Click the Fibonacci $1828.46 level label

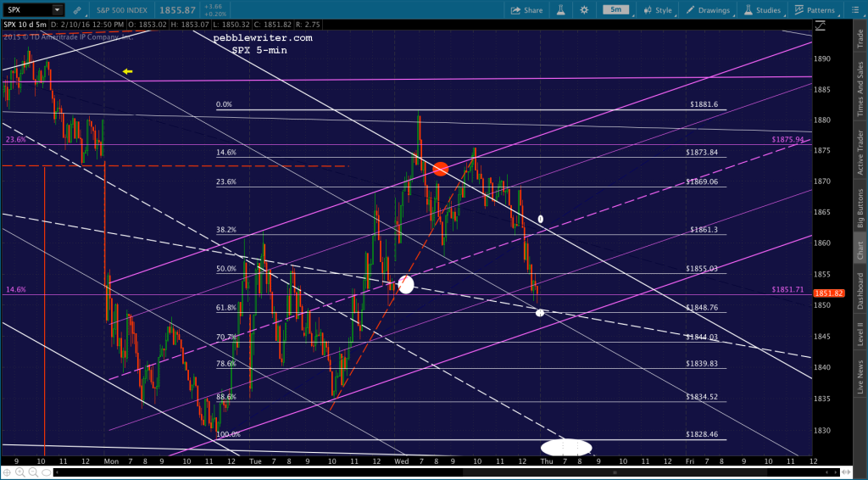[x=701, y=434]
